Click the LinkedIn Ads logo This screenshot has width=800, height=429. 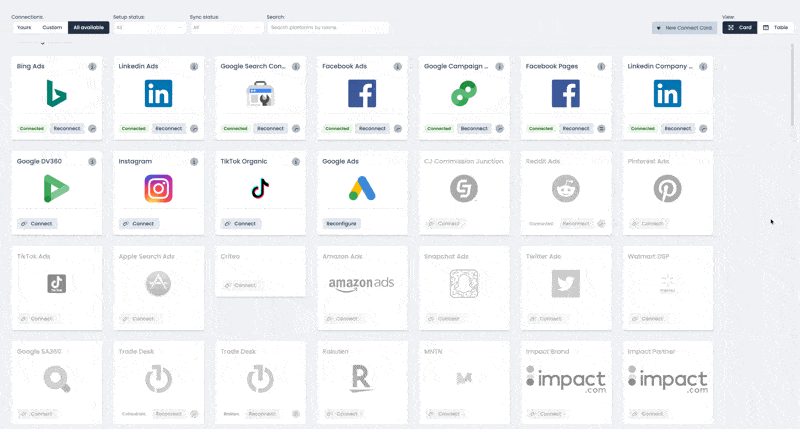[x=158, y=93]
